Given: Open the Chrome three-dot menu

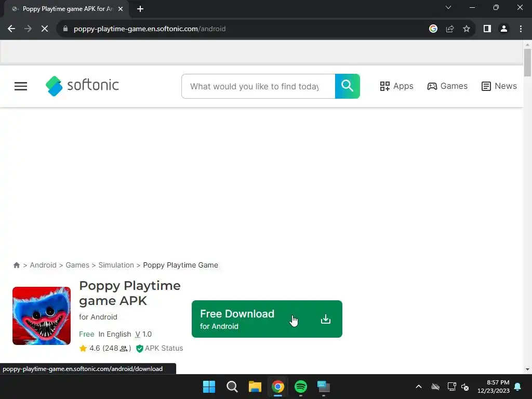Looking at the screenshot, I should 521,29.
